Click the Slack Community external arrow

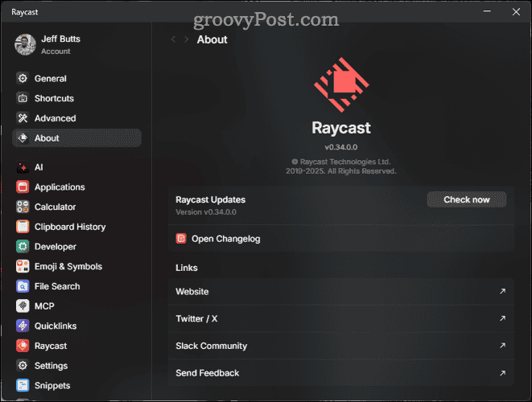[x=502, y=346]
